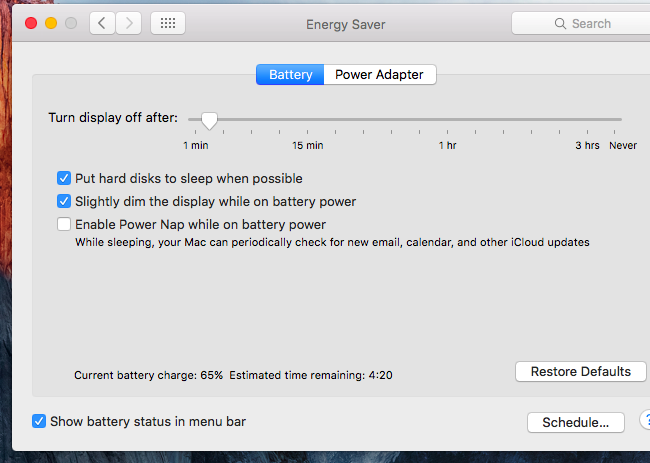The image size is (650, 463).
Task: Switch to the Power Adapter tab
Action: pyautogui.click(x=379, y=75)
